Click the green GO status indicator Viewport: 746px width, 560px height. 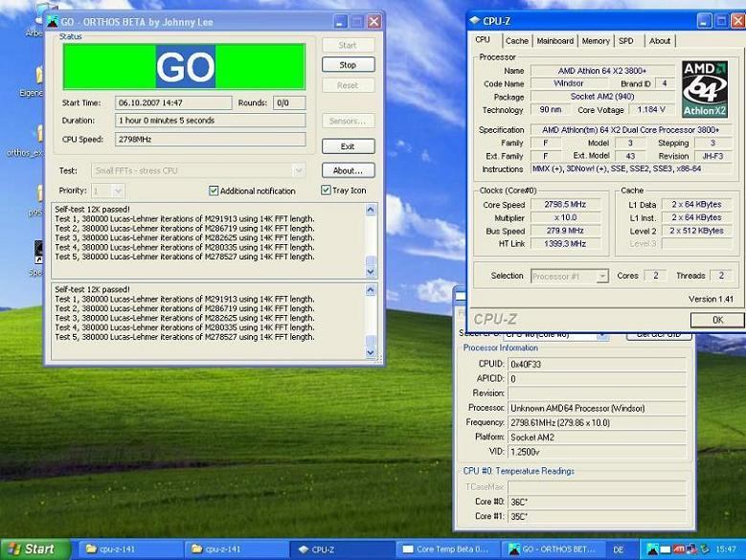tap(184, 67)
